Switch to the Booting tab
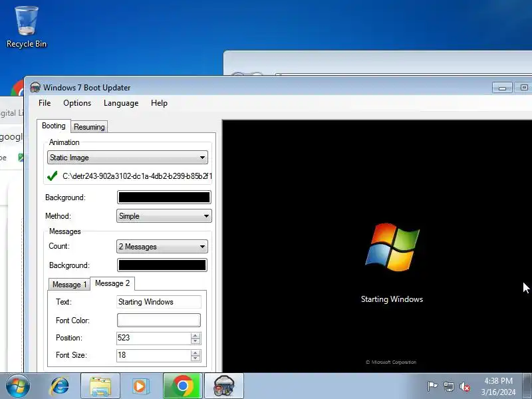The width and height of the screenshot is (532, 399). click(54, 126)
